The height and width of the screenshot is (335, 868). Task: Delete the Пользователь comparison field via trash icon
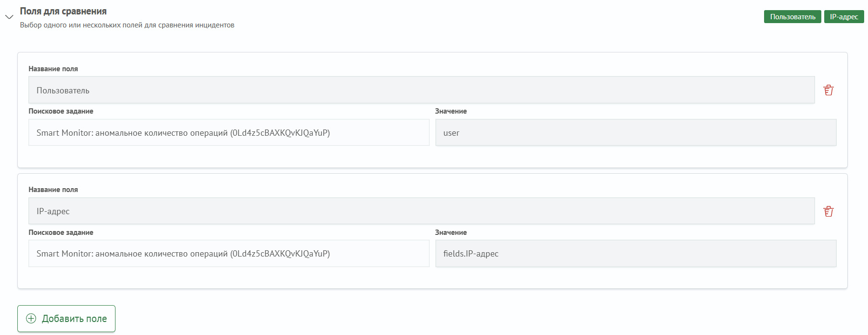(x=828, y=90)
